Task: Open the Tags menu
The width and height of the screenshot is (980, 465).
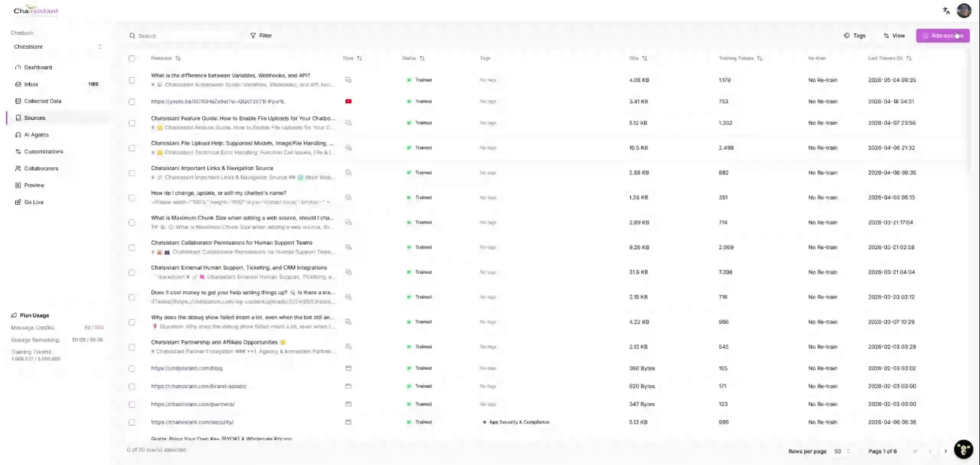Action: pos(855,36)
